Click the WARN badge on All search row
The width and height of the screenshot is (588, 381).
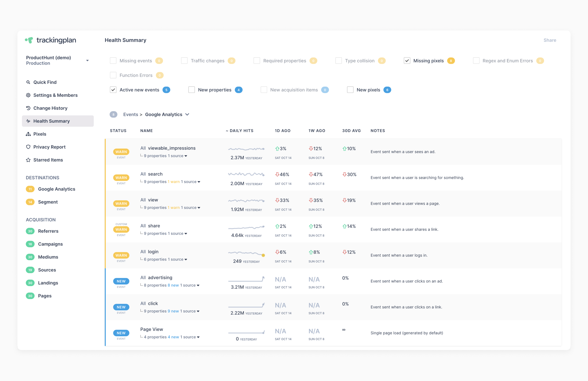tap(121, 178)
